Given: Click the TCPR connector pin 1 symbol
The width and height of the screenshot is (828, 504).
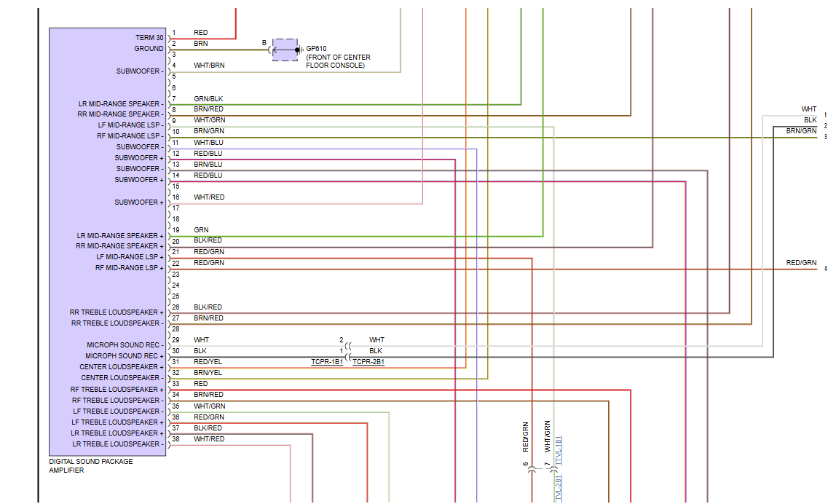Looking at the screenshot, I should pos(349,357).
